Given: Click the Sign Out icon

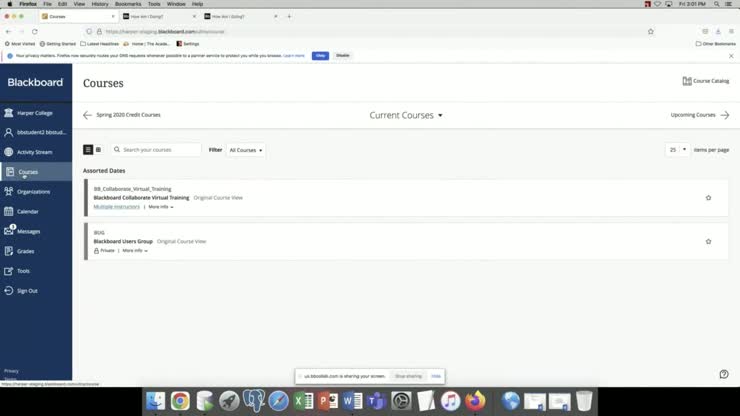Looking at the screenshot, I should click(8, 291).
